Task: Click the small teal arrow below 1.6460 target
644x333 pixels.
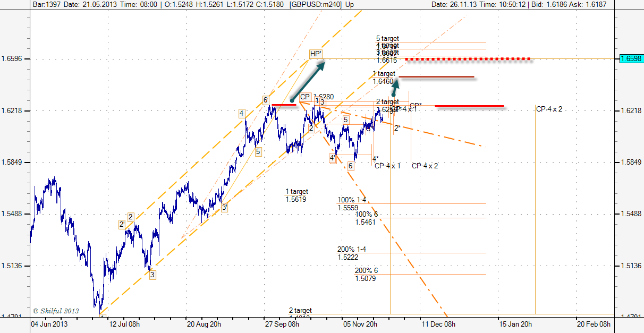Action: pos(395,85)
